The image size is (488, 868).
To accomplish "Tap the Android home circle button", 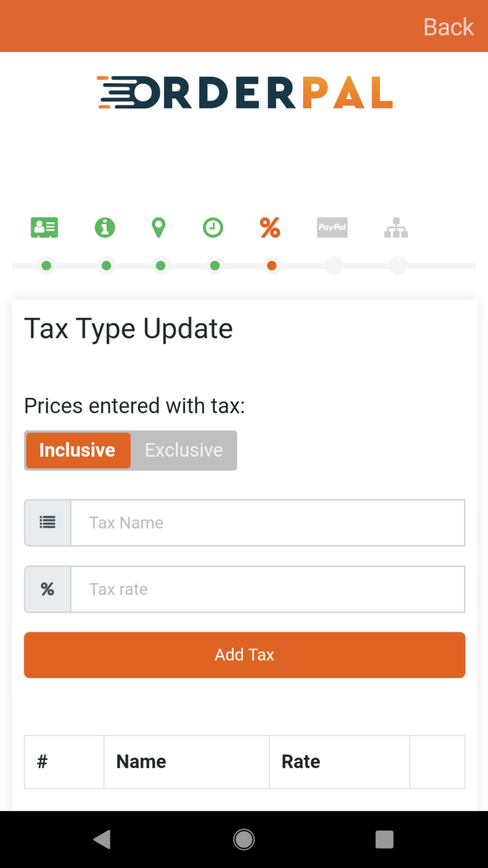I will (x=244, y=840).
